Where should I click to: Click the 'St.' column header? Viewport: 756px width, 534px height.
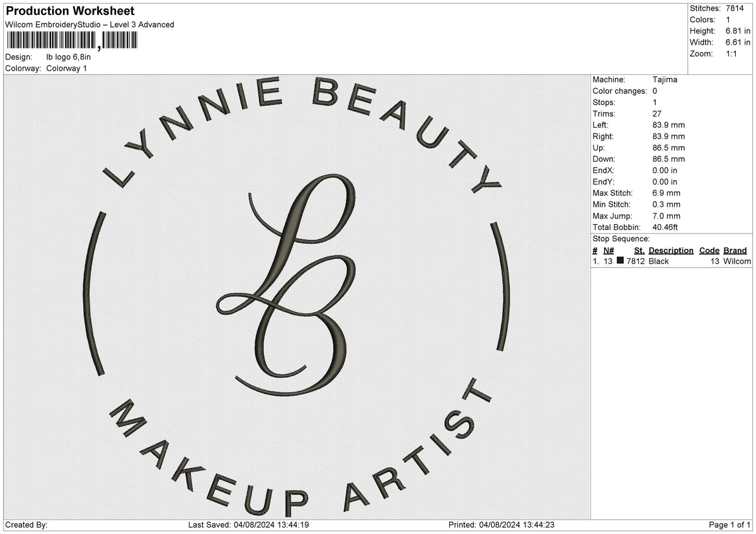click(639, 251)
